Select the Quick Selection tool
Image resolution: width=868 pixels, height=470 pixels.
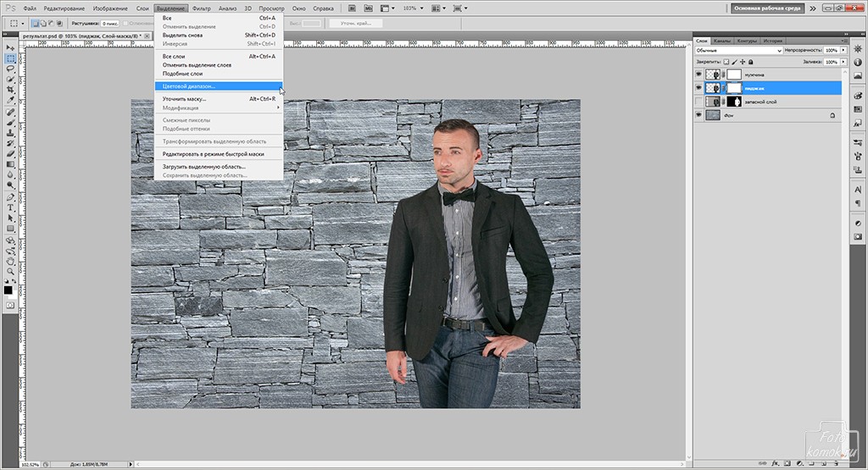pos(10,80)
